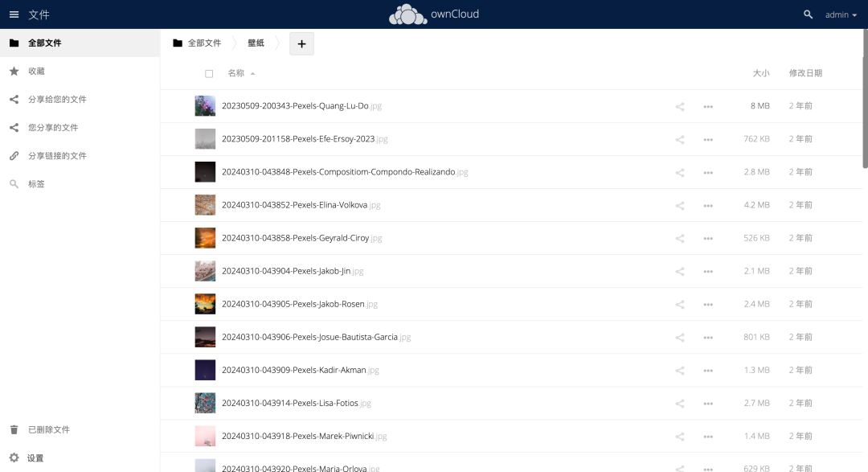
Task: Open the admin user dropdown
Action: click(841, 14)
